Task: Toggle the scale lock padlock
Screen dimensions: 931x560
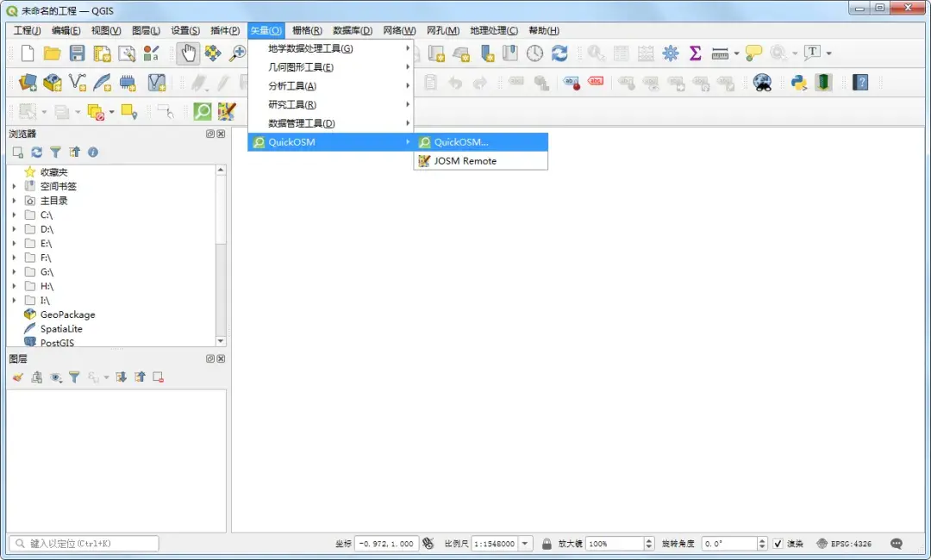Action: click(547, 544)
